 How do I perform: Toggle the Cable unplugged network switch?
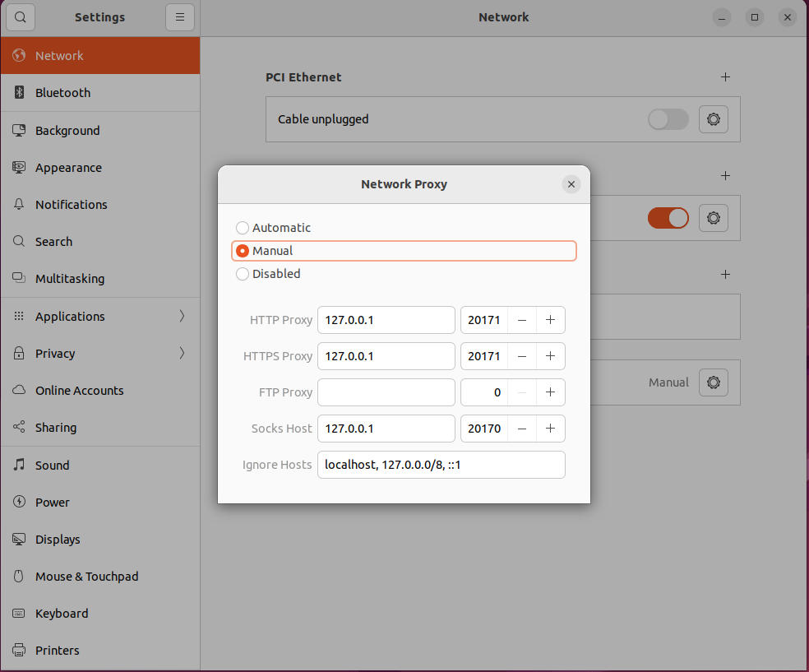tap(668, 118)
